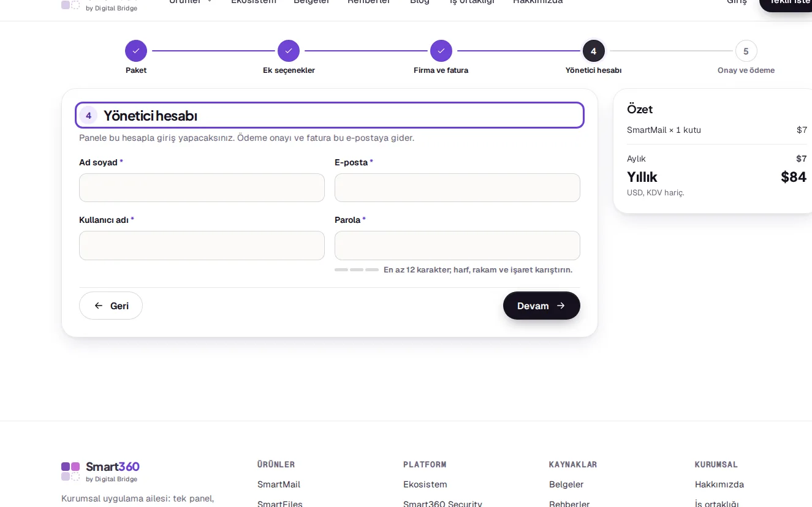Screen dimensions: 812x507
Task: Focus the E-posta input field
Action: tap(457, 187)
